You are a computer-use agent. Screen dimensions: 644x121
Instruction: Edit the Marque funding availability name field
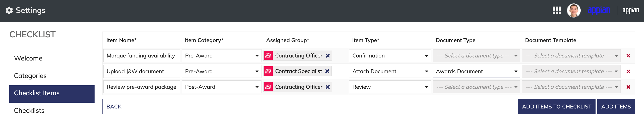tap(142, 56)
